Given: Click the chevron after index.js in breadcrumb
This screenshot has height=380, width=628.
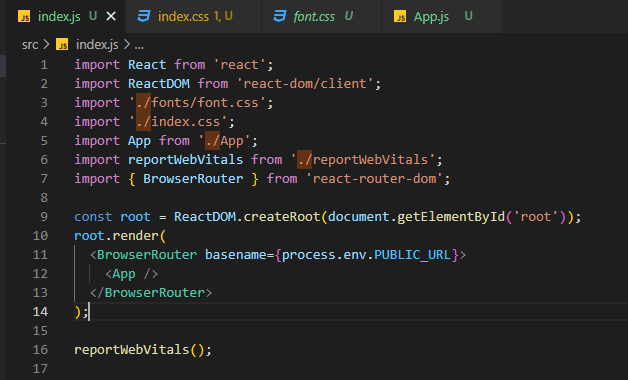Looking at the screenshot, I should [x=127, y=44].
